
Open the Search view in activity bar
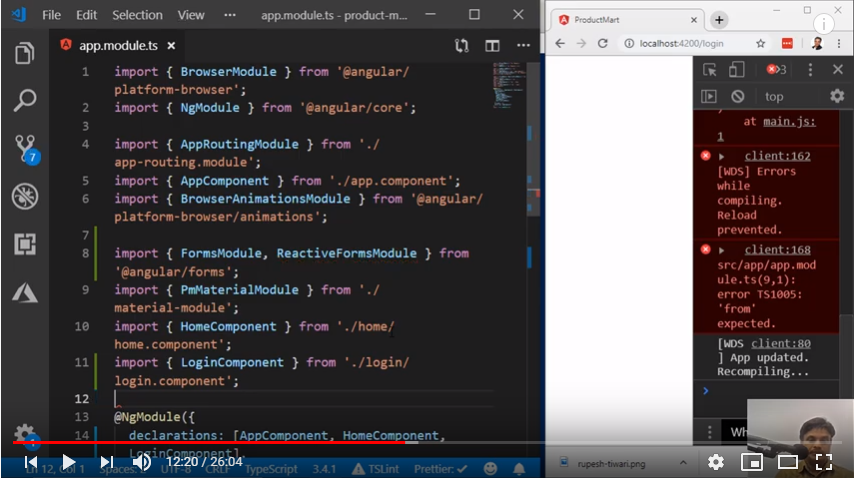pos(25,100)
